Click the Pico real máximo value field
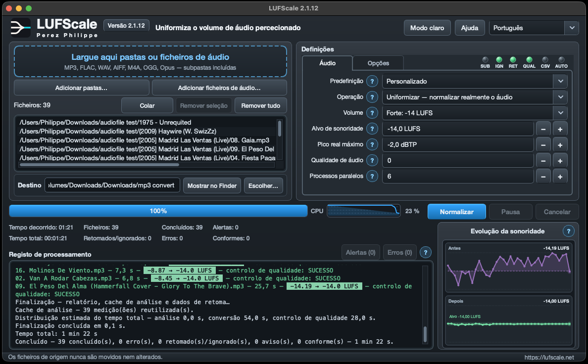588x364 pixels. [458, 144]
